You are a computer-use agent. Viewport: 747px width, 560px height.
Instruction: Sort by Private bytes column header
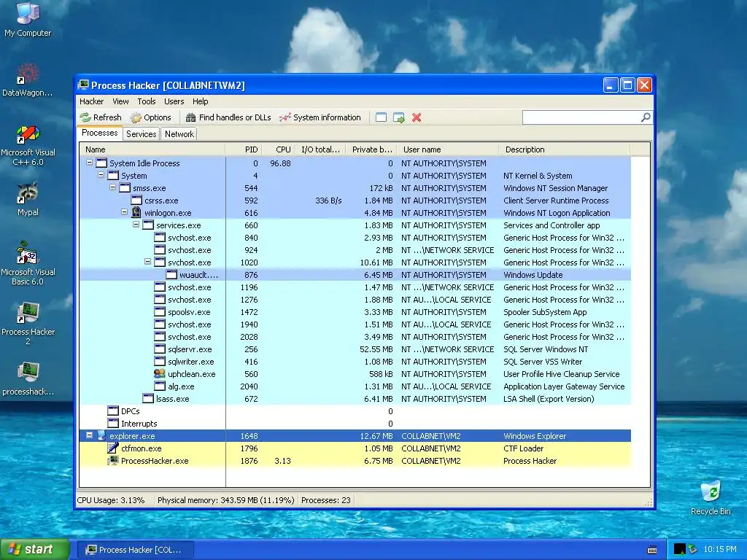[371, 149]
